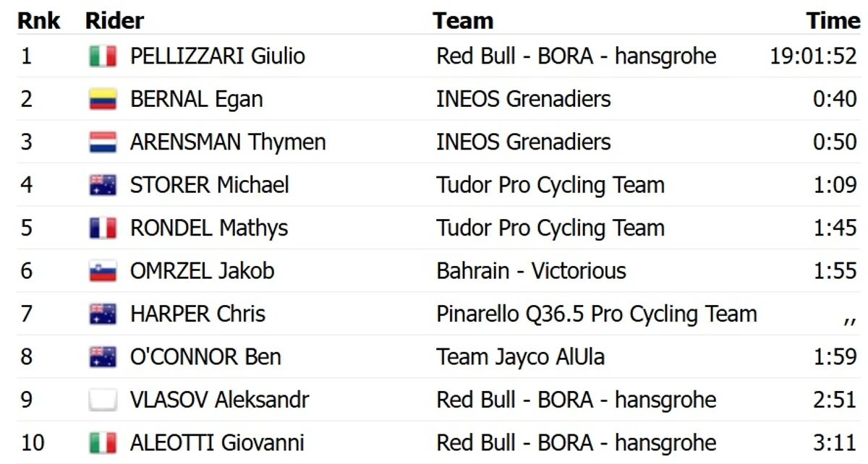Click the Italian flag beside Pellizzari
The image size is (868, 464).
[103, 56]
